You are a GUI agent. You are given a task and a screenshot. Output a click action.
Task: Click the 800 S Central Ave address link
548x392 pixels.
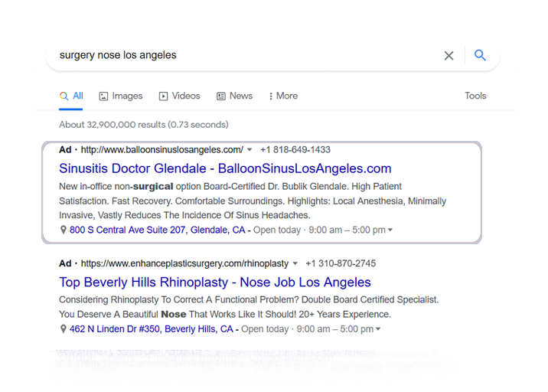pos(158,230)
